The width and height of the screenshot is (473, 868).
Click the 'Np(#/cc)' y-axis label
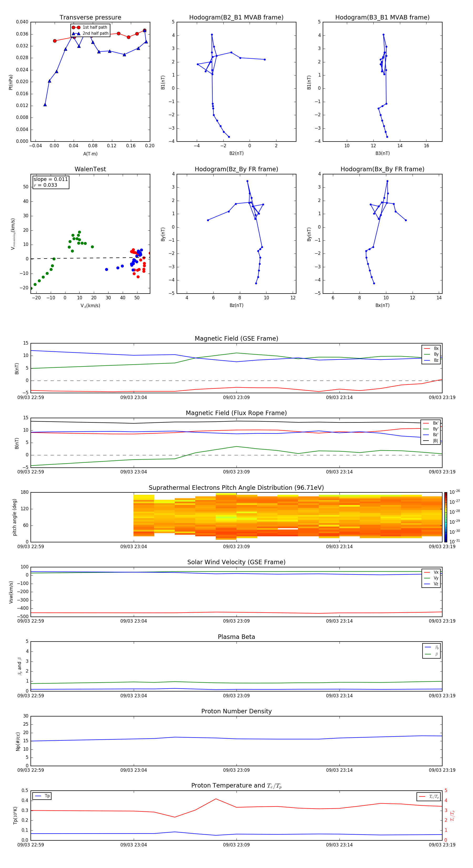[x=18, y=741]
